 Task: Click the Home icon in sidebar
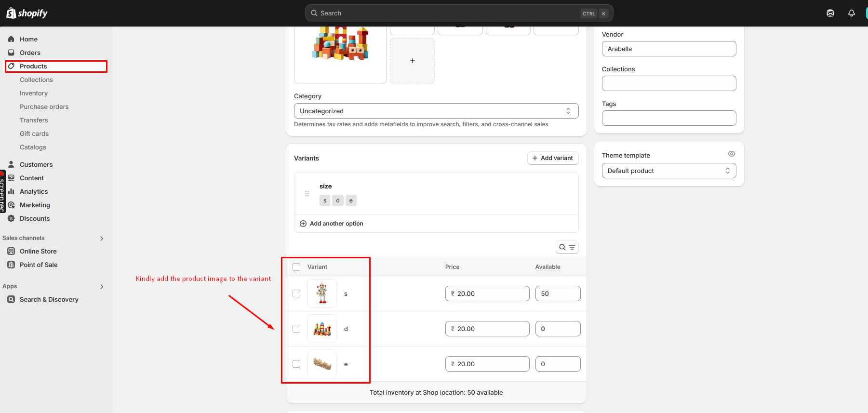(x=11, y=39)
